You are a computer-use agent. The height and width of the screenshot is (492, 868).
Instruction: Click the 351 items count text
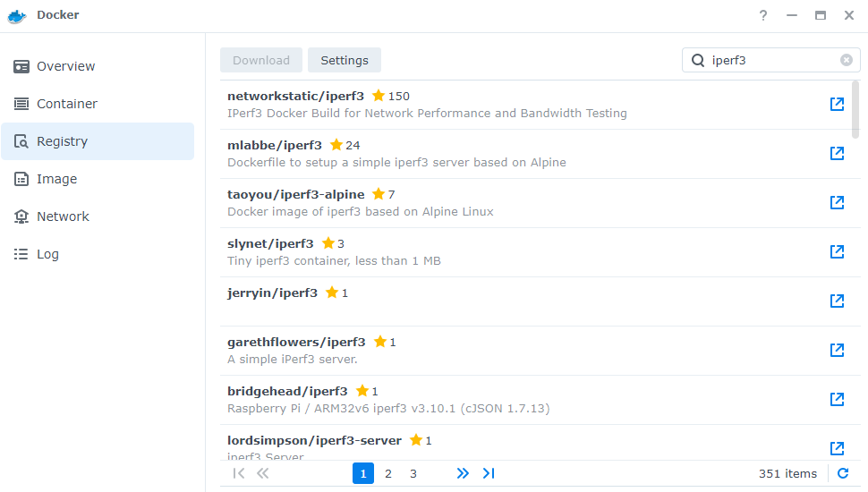click(x=787, y=474)
